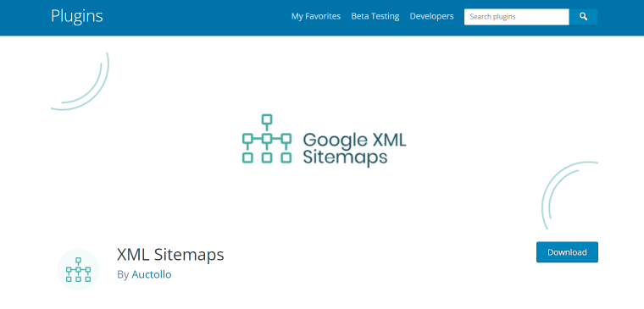
Task: Click the Google XML Sitemaps banner logo
Action: tap(324, 141)
